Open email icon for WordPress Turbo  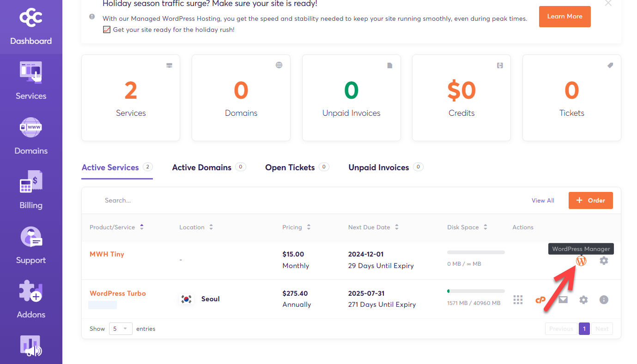[563, 299]
